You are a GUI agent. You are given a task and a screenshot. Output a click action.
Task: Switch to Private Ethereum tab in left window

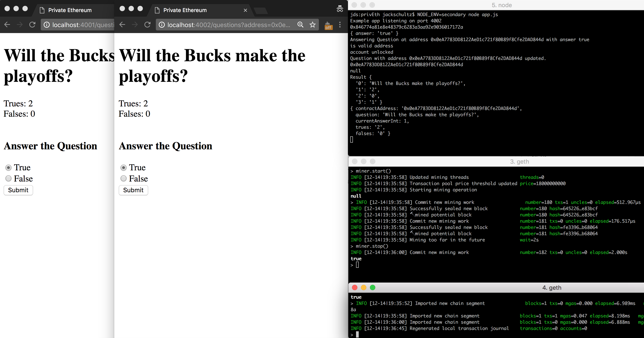click(x=70, y=10)
